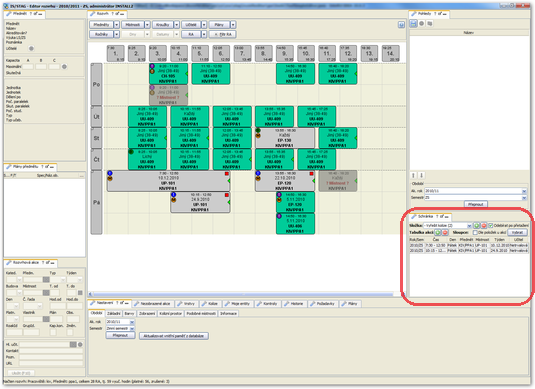This screenshot has height=389, width=535.
Task: Click green add icon next to Tabulka akcí
Action: [438, 232]
